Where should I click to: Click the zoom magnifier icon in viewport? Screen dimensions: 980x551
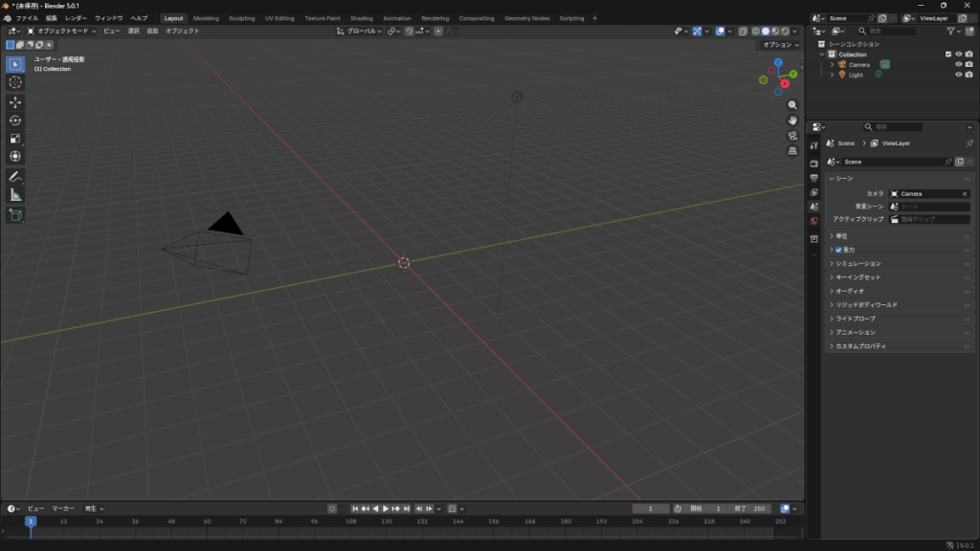[x=792, y=104]
